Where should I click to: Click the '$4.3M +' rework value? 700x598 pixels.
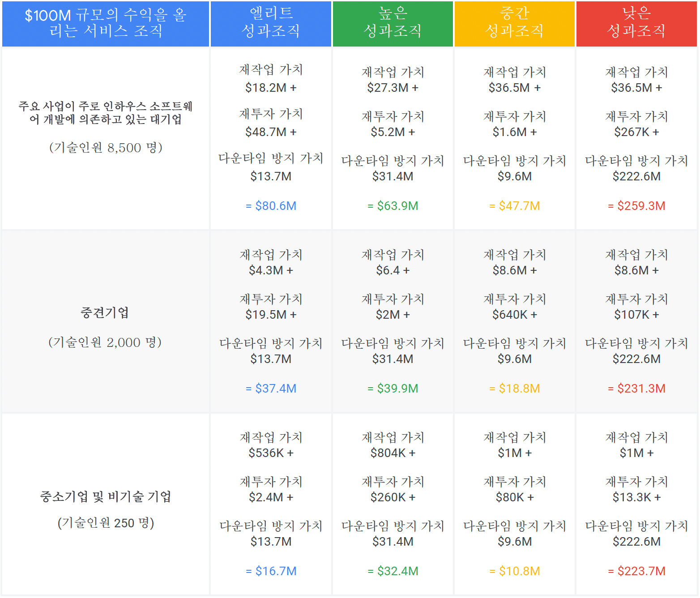tap(271, 270)
